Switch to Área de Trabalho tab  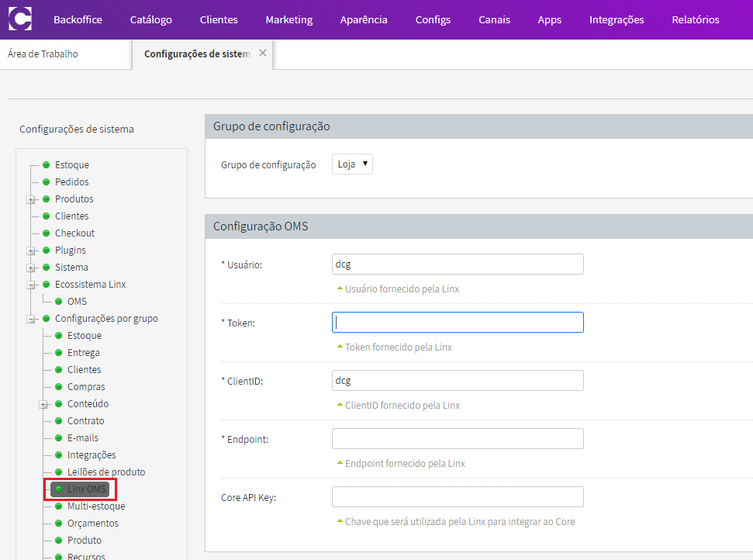click(x=43, y=54)
